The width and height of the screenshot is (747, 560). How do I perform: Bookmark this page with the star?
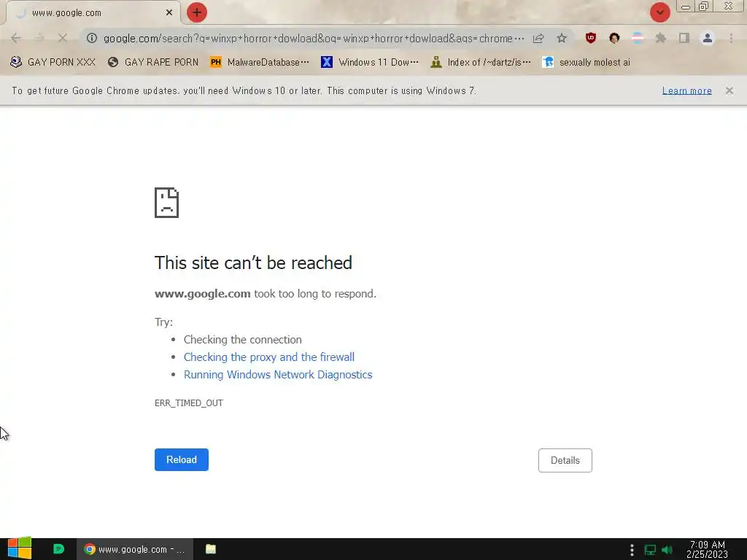(562, 38)
